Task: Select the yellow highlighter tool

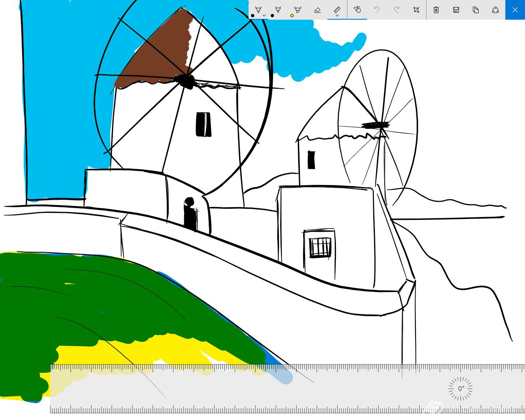Action: [x=298, y=9]
